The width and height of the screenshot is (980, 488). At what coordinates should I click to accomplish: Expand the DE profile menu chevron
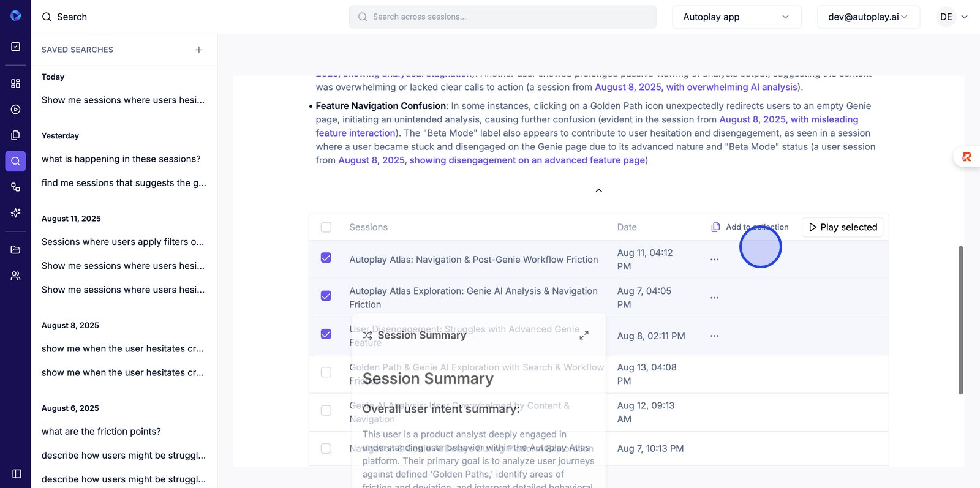(x=965, y=17)
